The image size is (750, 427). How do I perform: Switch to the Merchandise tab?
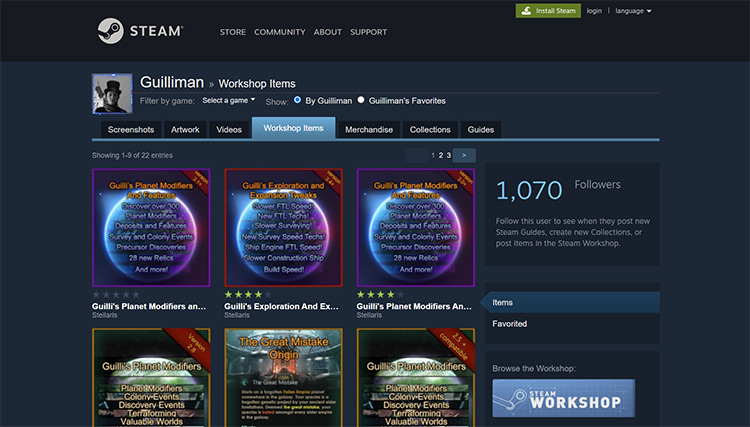point(369,130)
